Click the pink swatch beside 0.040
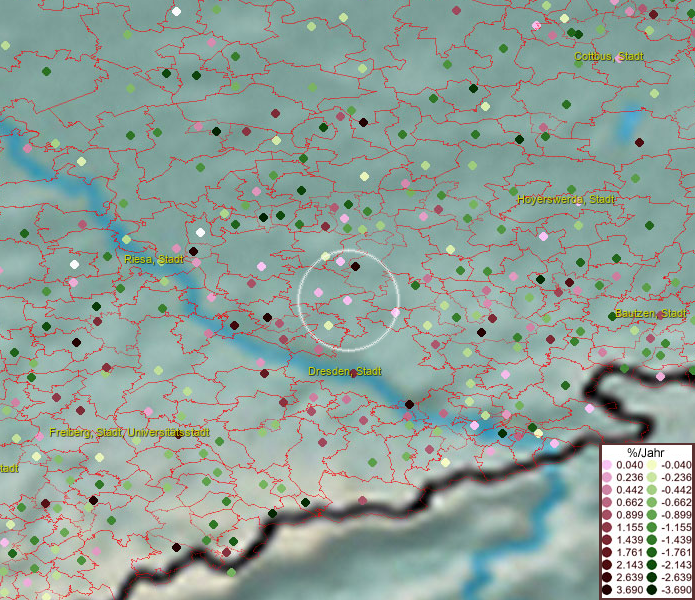 (x=607, y=465)
